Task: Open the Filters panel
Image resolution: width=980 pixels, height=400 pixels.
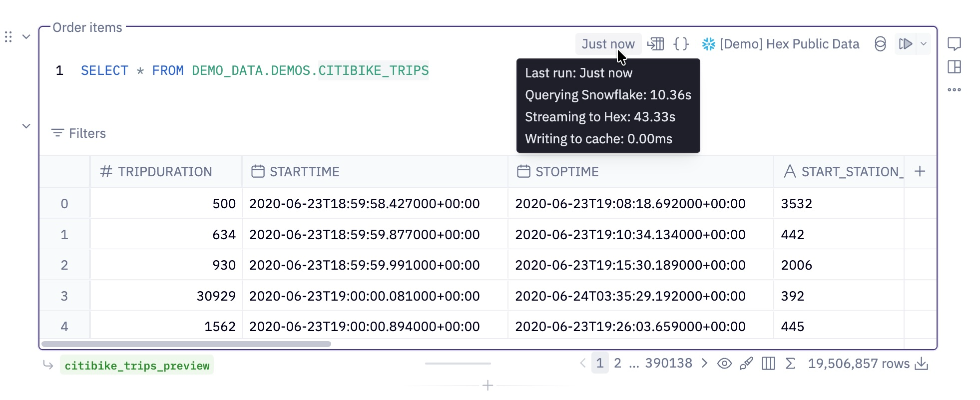Action: [x=78, y=133]
